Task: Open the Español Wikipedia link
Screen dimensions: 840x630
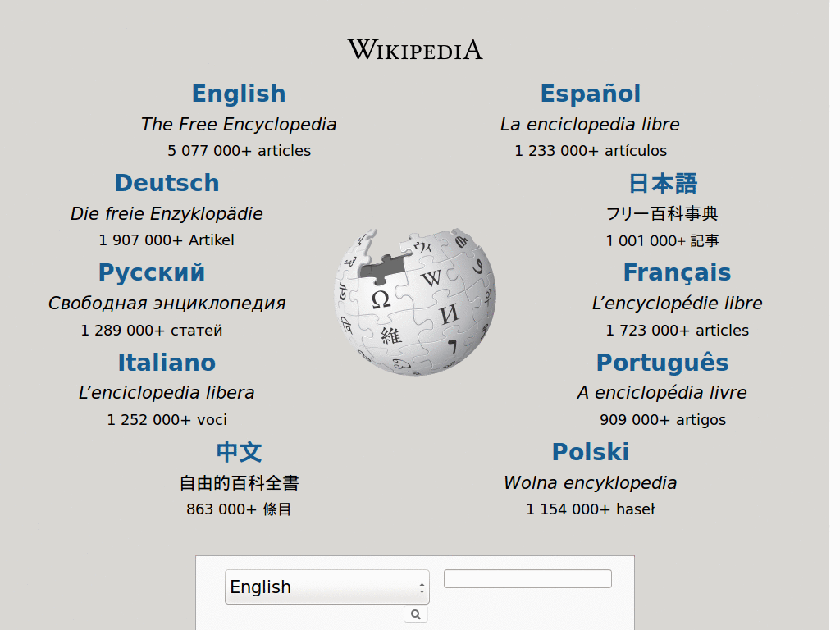Action: coord(591,94)
